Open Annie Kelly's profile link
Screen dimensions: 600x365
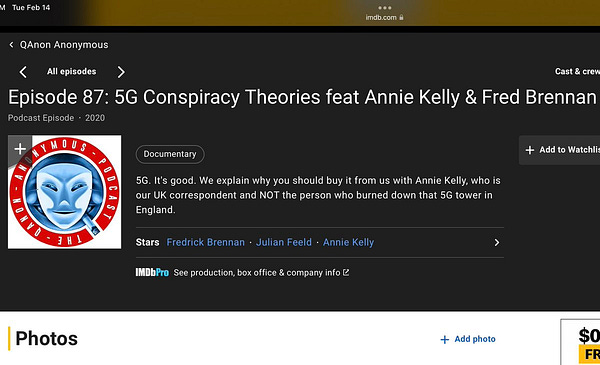(x=349, y=242)
